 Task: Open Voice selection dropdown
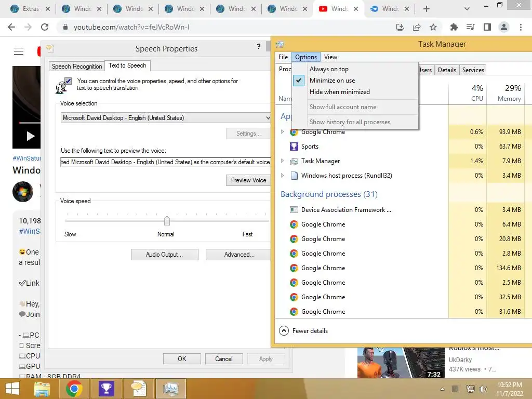point(166,118)
